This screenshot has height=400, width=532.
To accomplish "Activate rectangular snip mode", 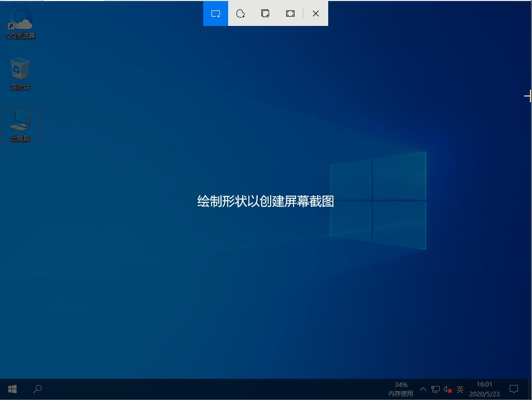I will click(216, 13).
